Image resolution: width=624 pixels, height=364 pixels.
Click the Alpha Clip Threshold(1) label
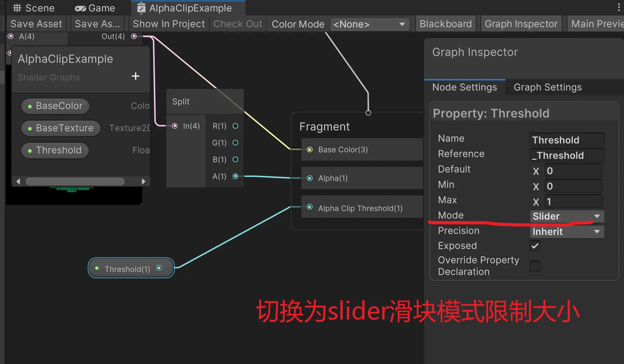361,208
